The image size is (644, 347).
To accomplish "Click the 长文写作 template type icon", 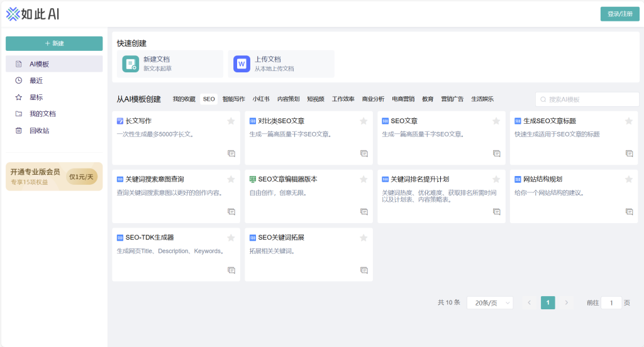I will point(120,121).
